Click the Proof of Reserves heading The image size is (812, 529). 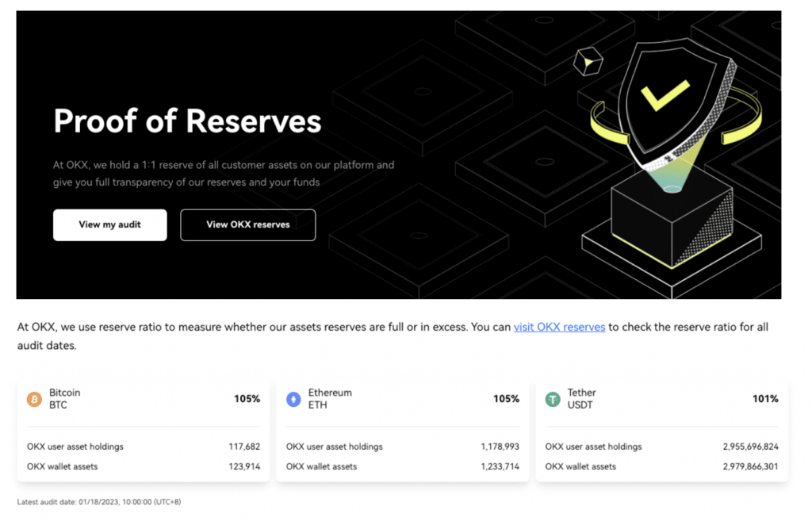pos(187,121)
